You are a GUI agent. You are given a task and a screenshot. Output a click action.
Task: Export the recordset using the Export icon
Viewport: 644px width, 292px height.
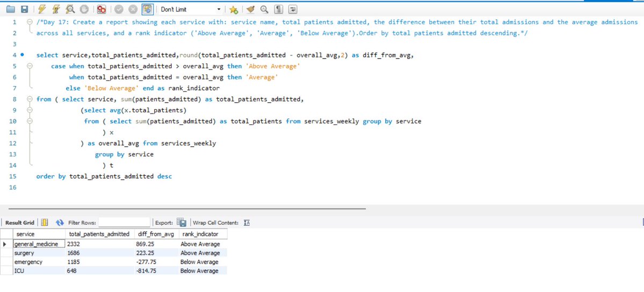pos(182,223)
